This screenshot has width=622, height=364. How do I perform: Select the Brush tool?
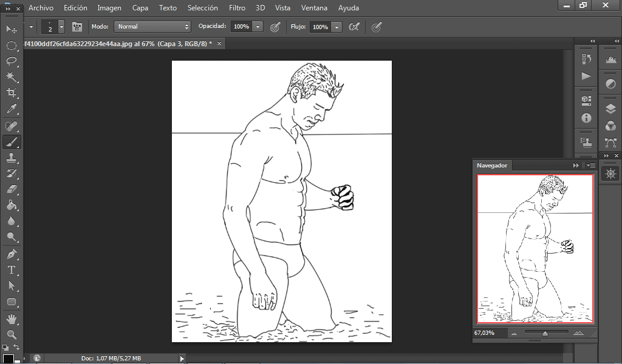click(12, 142)
